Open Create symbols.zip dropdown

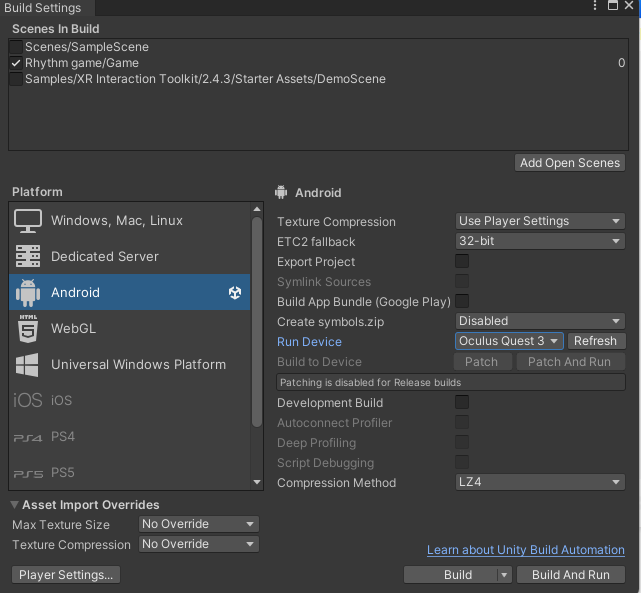pyautogui.click(x=540, y=321)
